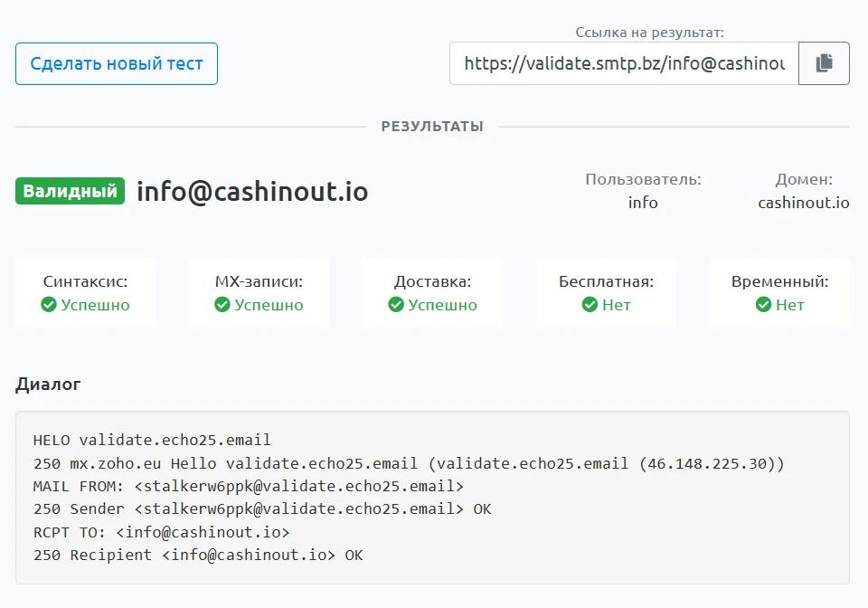Click the green check icon under МХ-записи
Image resolution: width=868 pixels, height=608 pixels.
click(x=222, y=305)
